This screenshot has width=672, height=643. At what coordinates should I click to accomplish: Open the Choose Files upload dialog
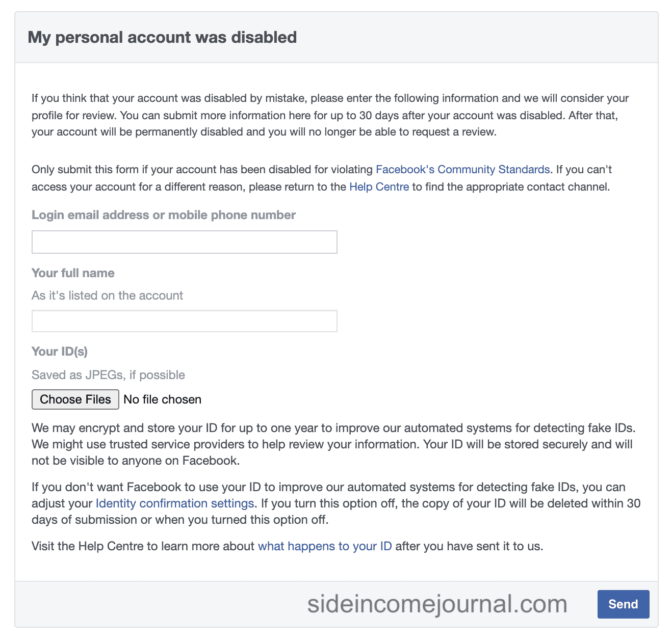75,399
